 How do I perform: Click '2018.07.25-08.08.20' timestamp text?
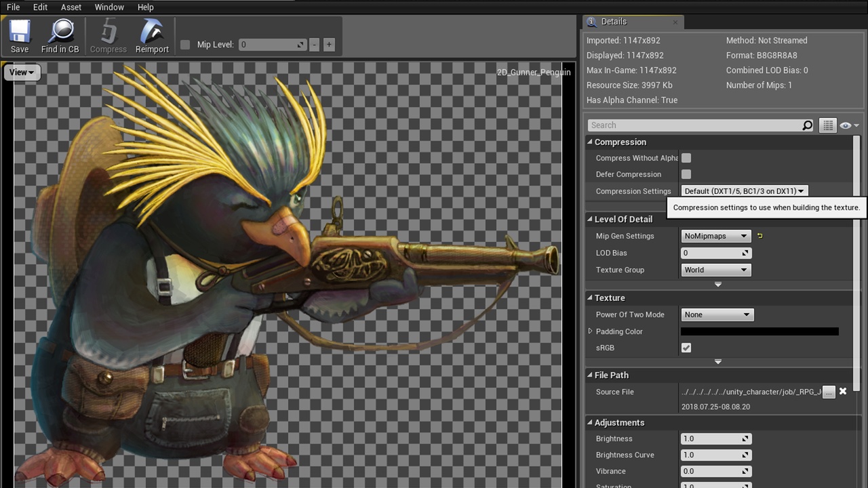[x=715, y=407]
